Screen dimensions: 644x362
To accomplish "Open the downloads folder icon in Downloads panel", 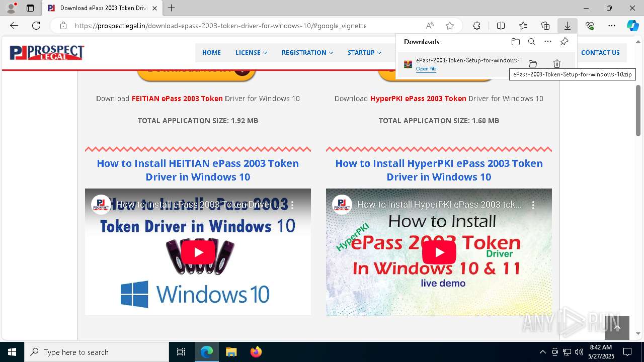I will point(515,42).
